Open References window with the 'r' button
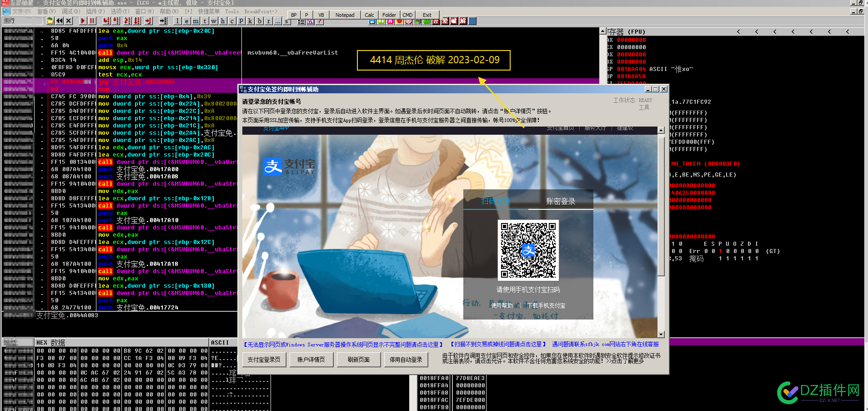This screenshot has height=411, width=868. point(268,21)
